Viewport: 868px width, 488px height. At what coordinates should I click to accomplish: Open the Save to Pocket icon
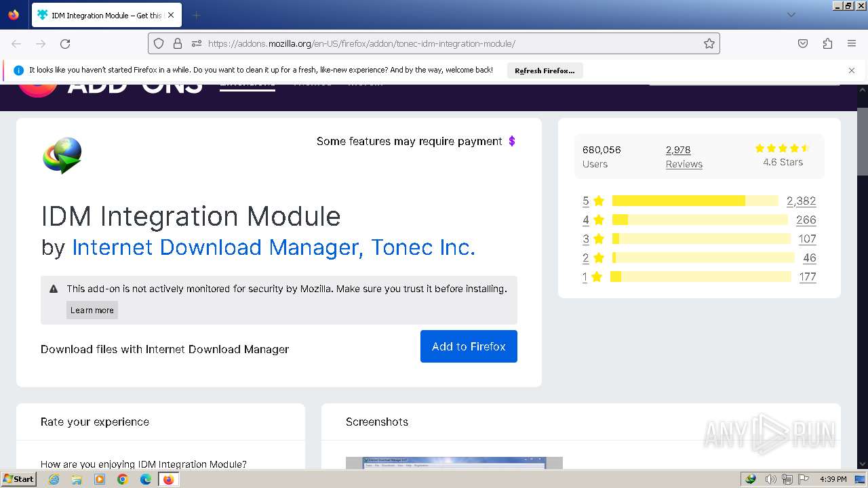(x=803, y=43)
